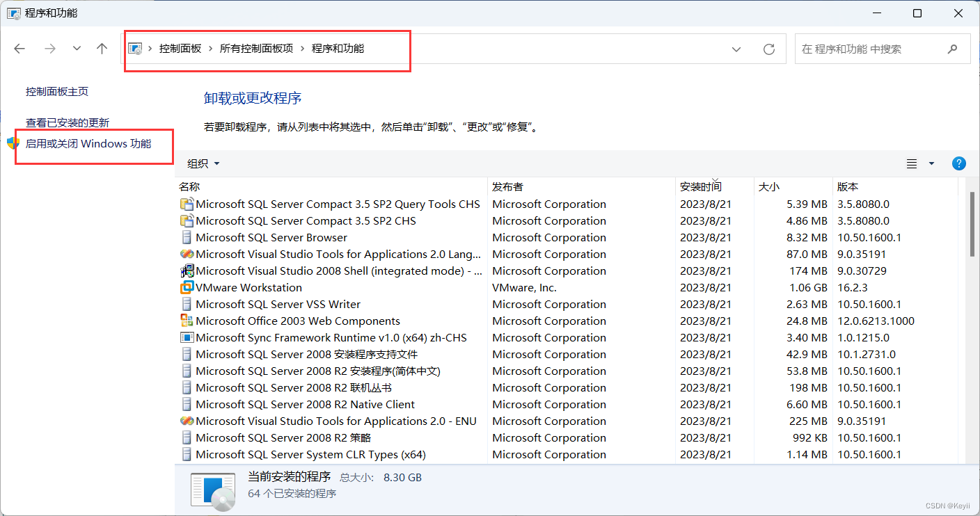
Task: Open more view options dropdown arrow
Action: pyautogui.click(x=932, y=164)
